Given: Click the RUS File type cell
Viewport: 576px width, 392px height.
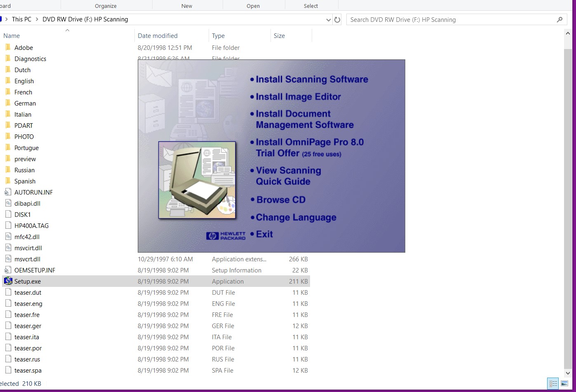Looking at the screenshot, I should (223, 359).
